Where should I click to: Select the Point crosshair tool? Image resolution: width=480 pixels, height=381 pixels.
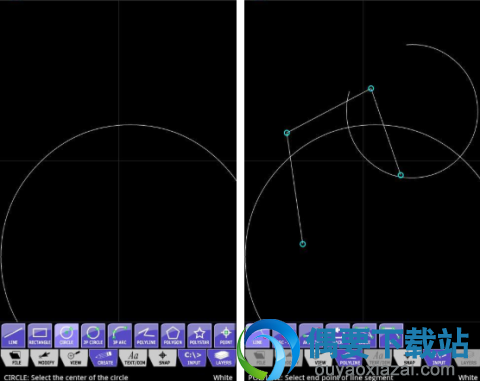(226, 335)
